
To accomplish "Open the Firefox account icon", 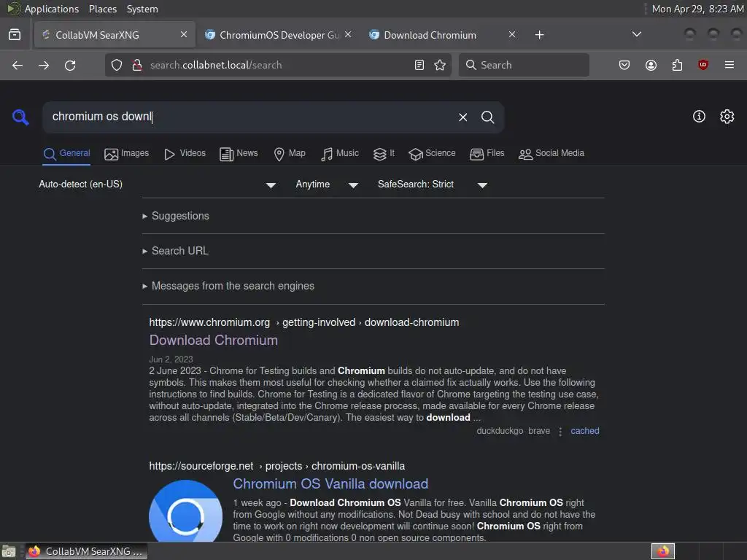I will 651,65.
